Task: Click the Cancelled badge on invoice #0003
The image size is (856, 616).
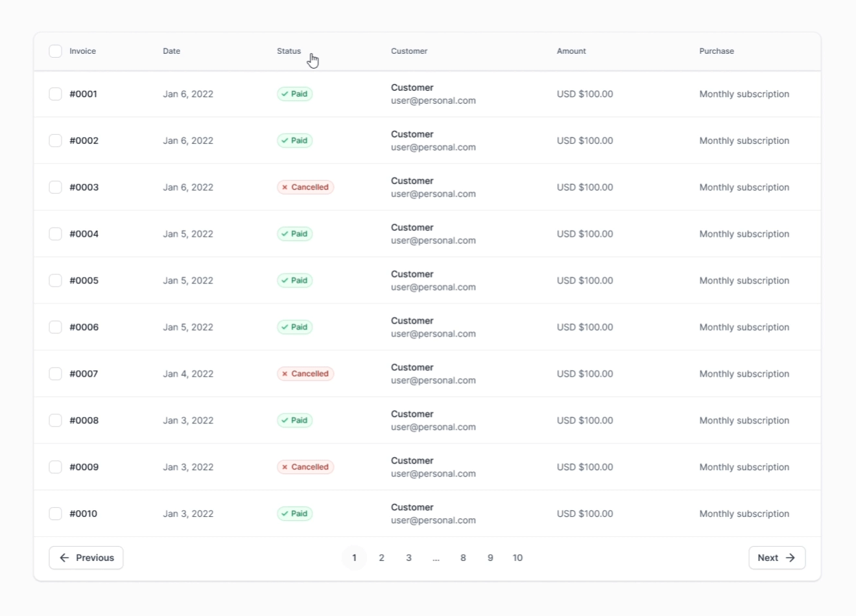Action: click(305, 187)
